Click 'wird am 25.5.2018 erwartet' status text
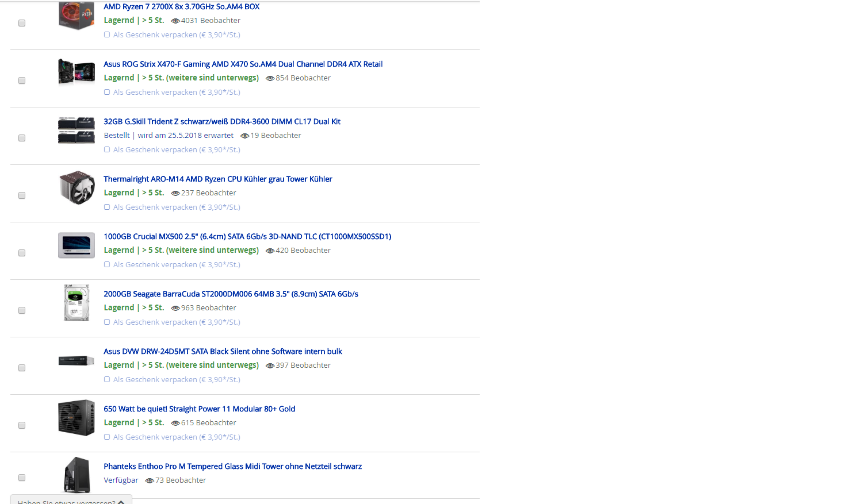The width and height of the screenshot is (853, 504). pos(186,136)
